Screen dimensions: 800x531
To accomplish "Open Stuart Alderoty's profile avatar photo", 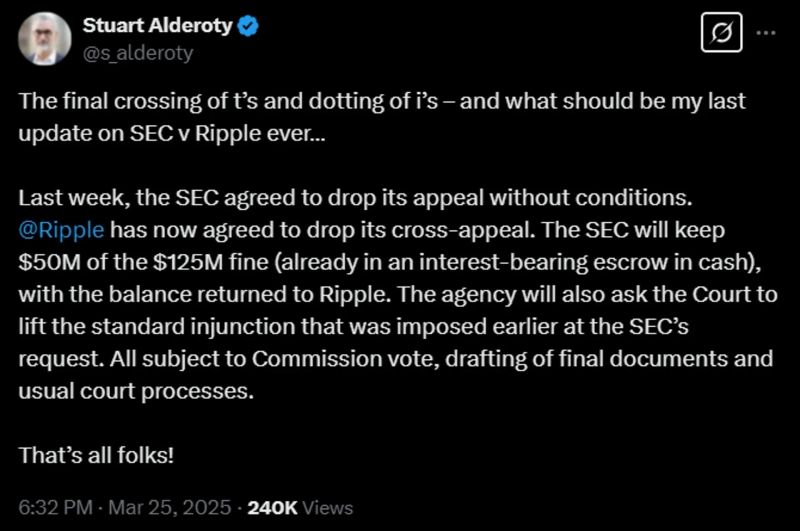I will [43, 38].
